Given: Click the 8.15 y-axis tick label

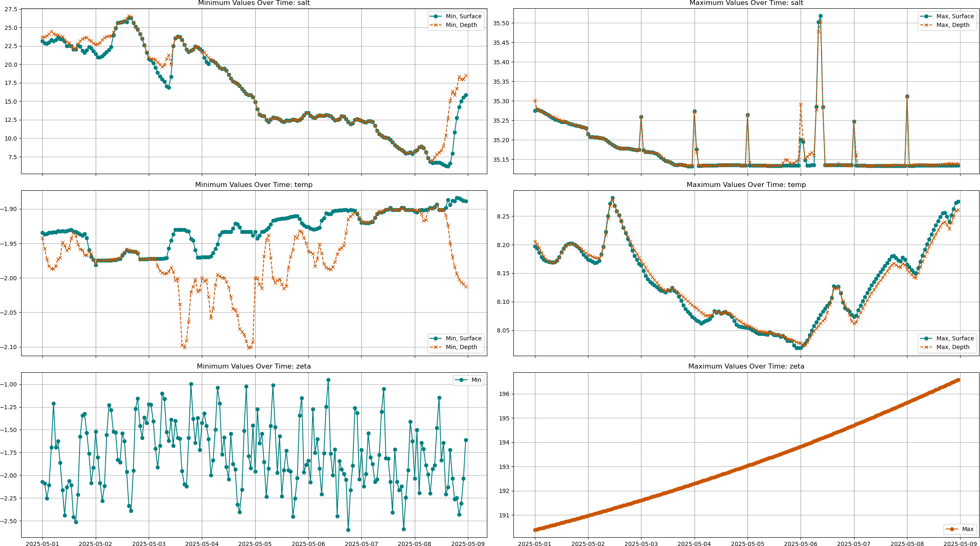Looking at the screenshot, I should tap(503, 273).
